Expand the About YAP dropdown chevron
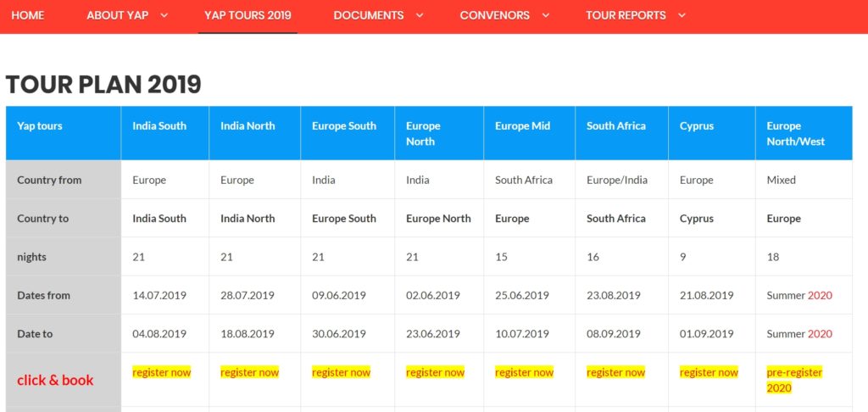This screenshot has height=412, width=868. click(164, 15)
